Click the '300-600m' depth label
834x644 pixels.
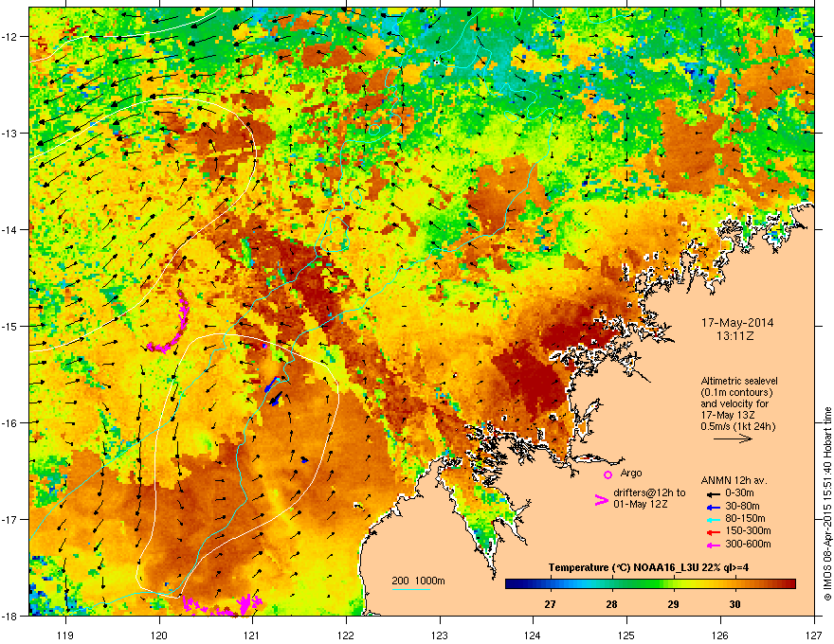pyautogui.click(x=748, y=544)
